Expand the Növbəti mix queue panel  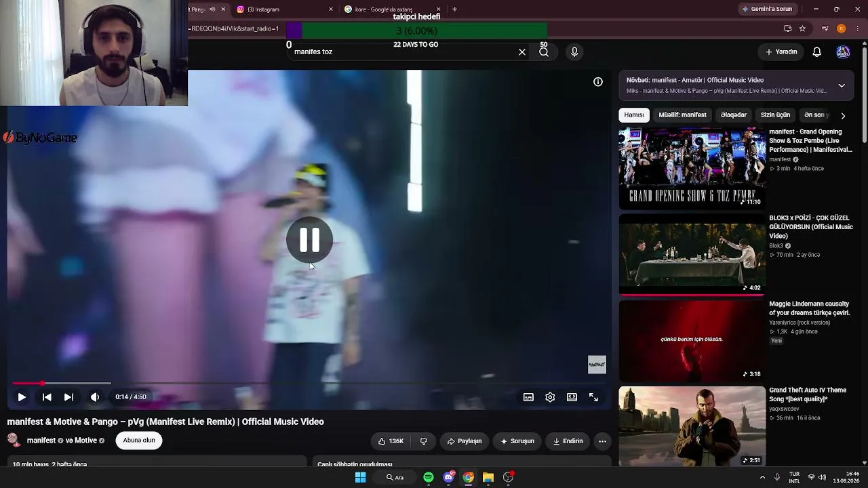point(842,85)
